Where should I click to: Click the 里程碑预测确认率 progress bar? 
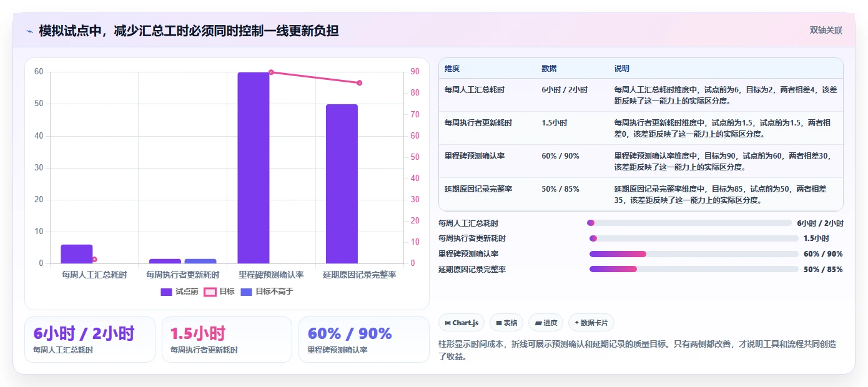coord(694,254)
